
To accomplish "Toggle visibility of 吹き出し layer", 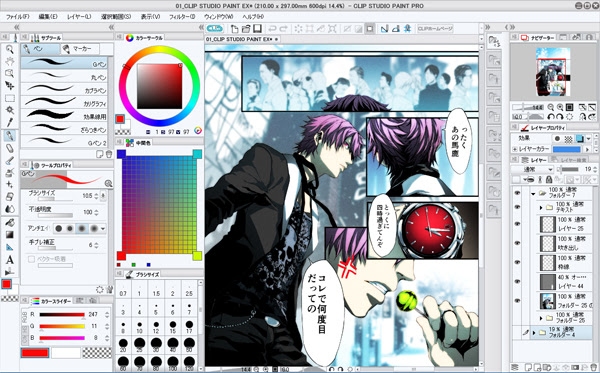I will click(x=517, y=243).
